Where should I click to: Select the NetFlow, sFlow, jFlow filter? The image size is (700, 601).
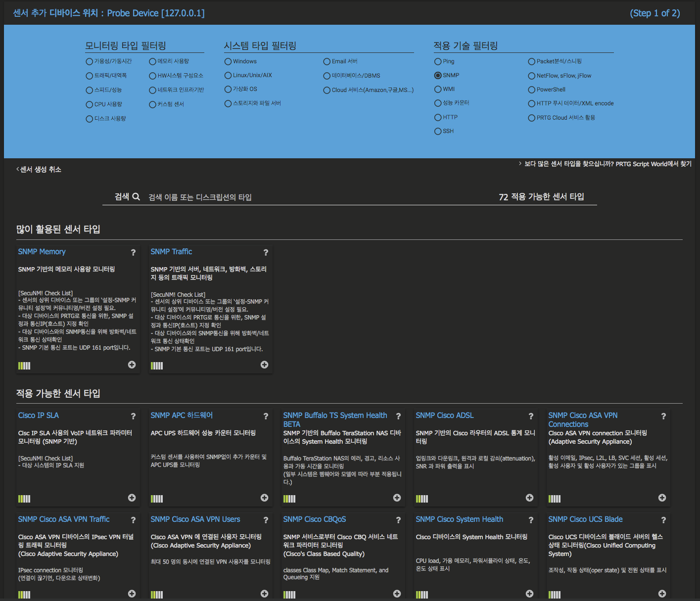pyautogui.click(x=532, y=76)
